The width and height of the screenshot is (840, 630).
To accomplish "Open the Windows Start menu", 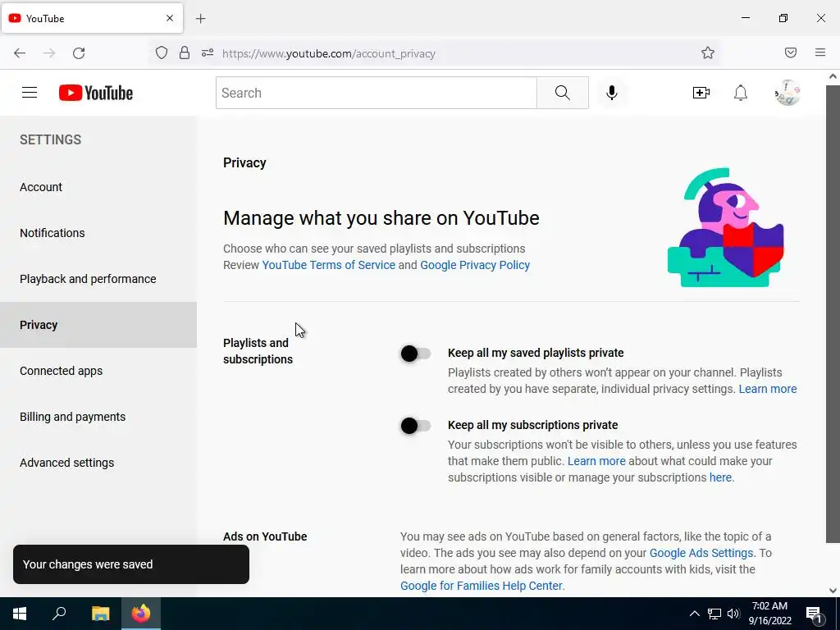I will [x=20, y=614].
